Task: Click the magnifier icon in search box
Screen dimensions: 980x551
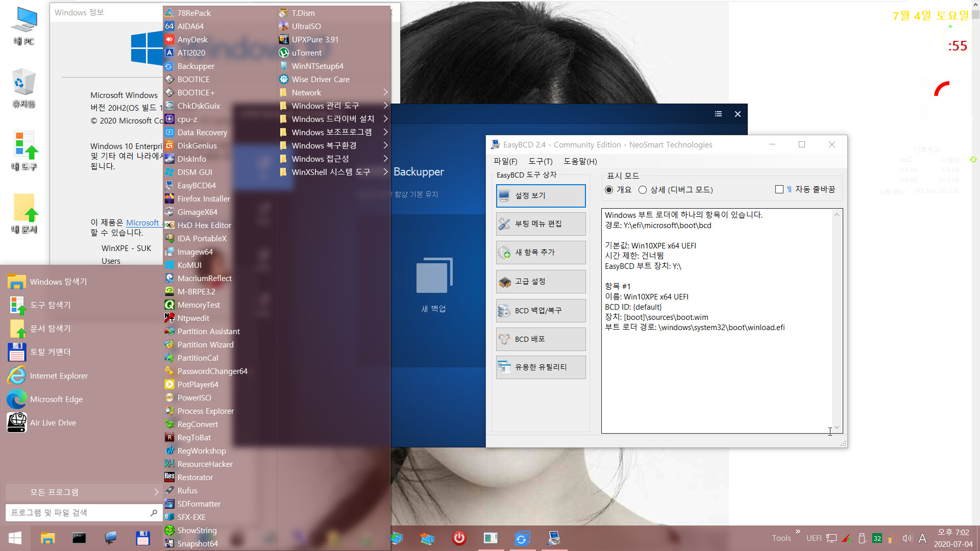Action: 154,513
